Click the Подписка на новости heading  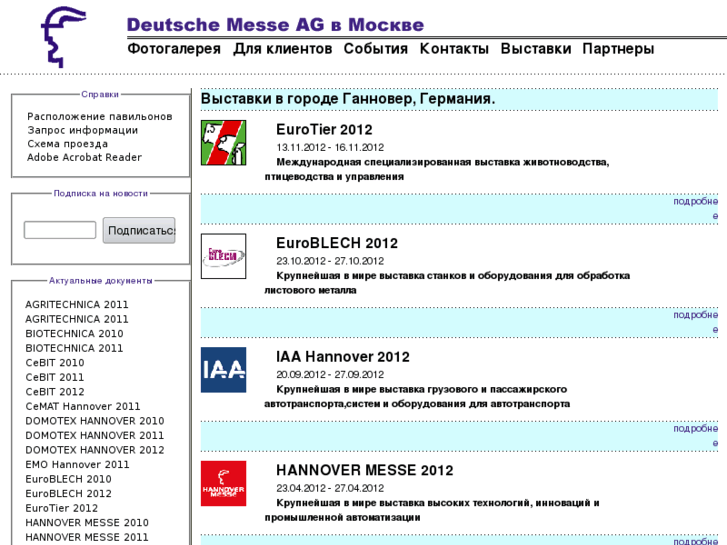tap(101, 193)
